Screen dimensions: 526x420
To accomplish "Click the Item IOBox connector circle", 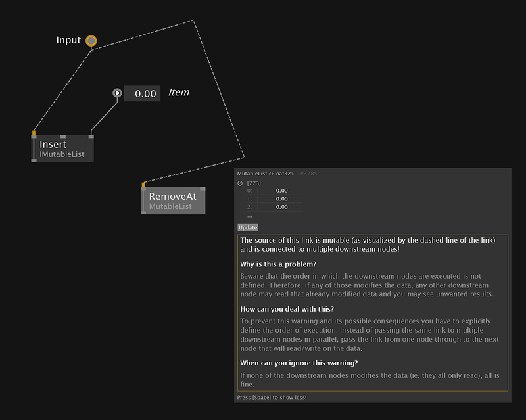I will click(x=117, y=93).
